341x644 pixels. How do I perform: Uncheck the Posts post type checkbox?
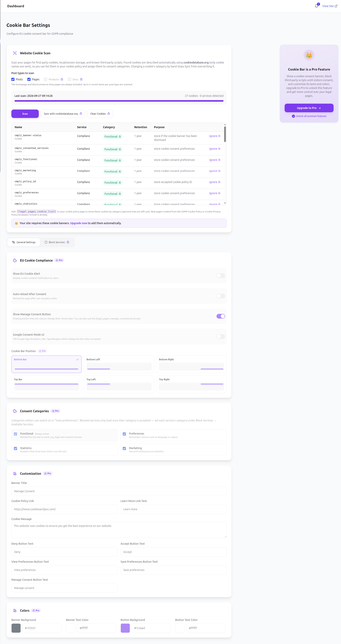click(13, 79)
